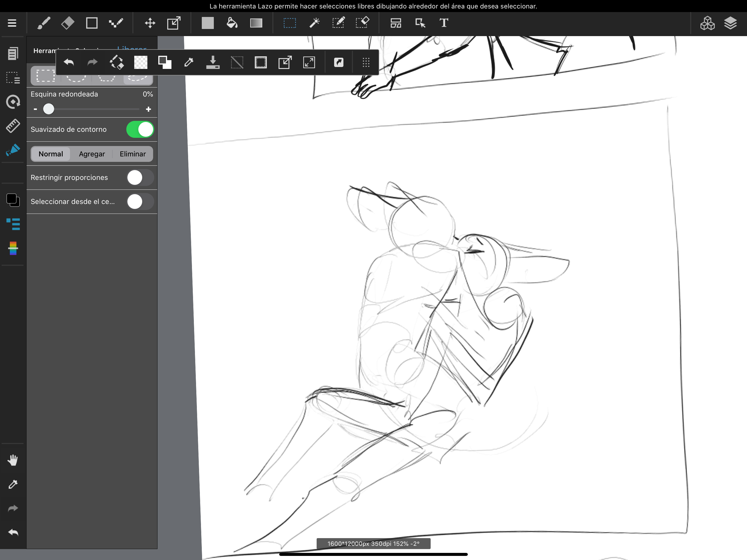Select the Move tool
This screenshot has width=747, height=560.
tap(150, 23)
